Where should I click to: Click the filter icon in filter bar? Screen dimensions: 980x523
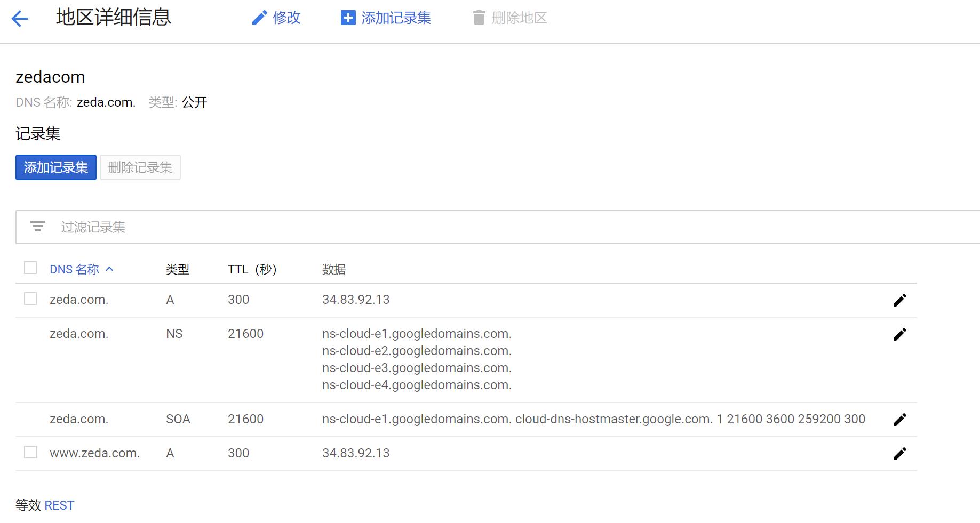(37, 227)
